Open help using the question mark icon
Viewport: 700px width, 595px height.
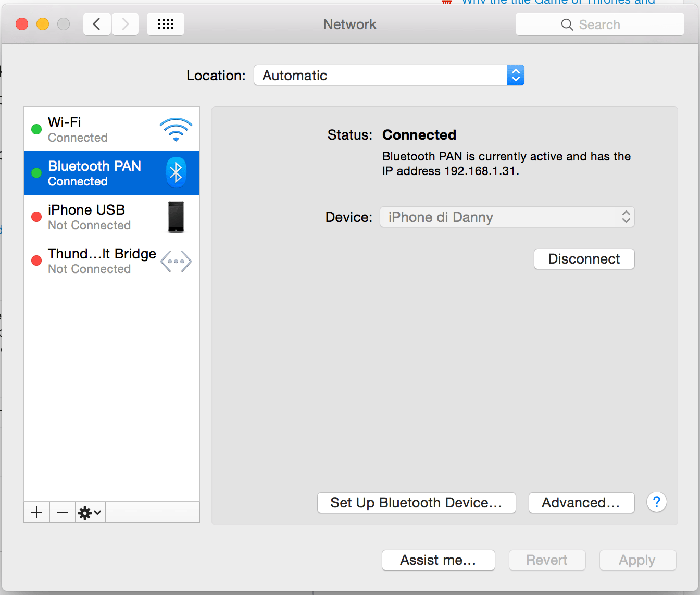tap(656, 502)
